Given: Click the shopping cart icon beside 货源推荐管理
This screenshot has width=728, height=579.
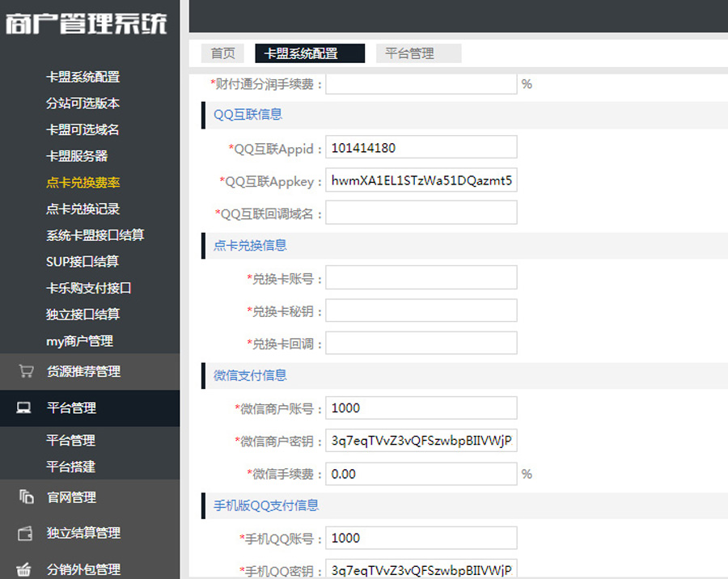Looking at the screenshot, I should click(x=26, y=371).
